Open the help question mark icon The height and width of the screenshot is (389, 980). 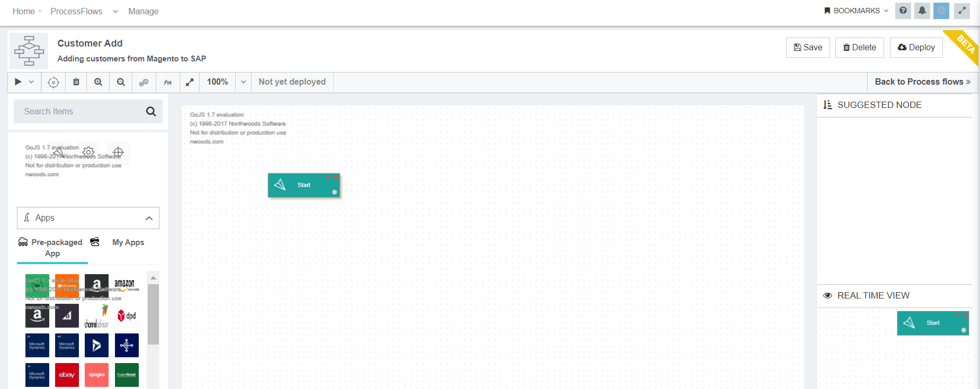(x=903, y=11)
